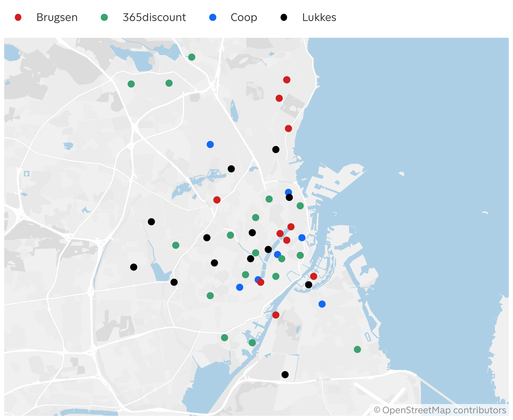
Task: Select the easternmost blue Coop map marker
Action: (x=322, y=304)
